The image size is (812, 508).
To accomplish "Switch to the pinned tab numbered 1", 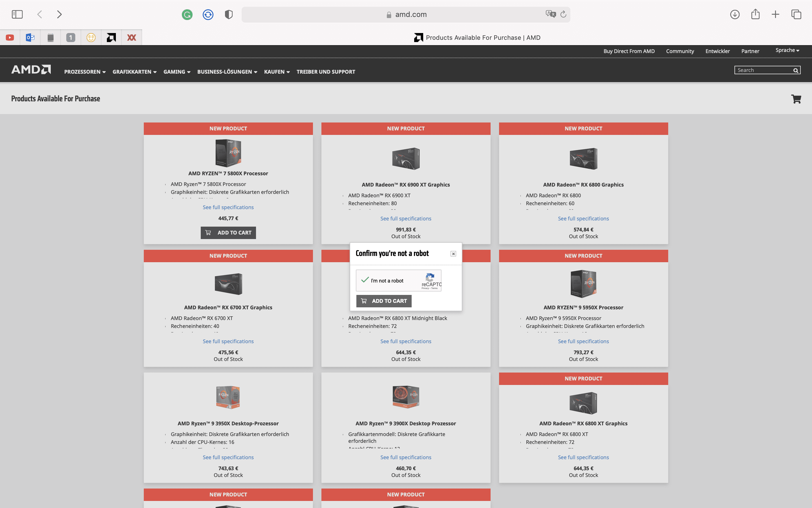I will pos(71,38).
